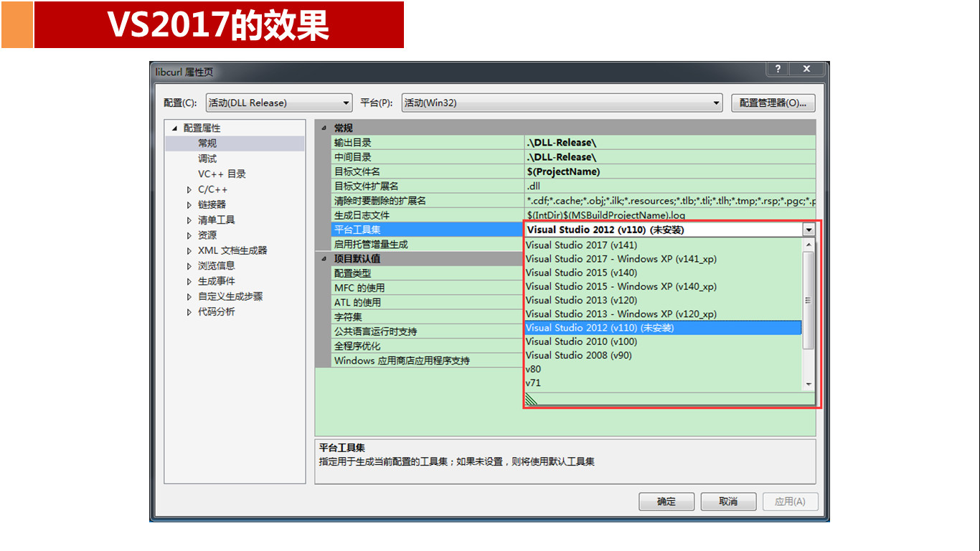The height and width of the screenshot is (551, 980).
Task: Select the MFC 的使用 property name
Action: tap(359, 288)
